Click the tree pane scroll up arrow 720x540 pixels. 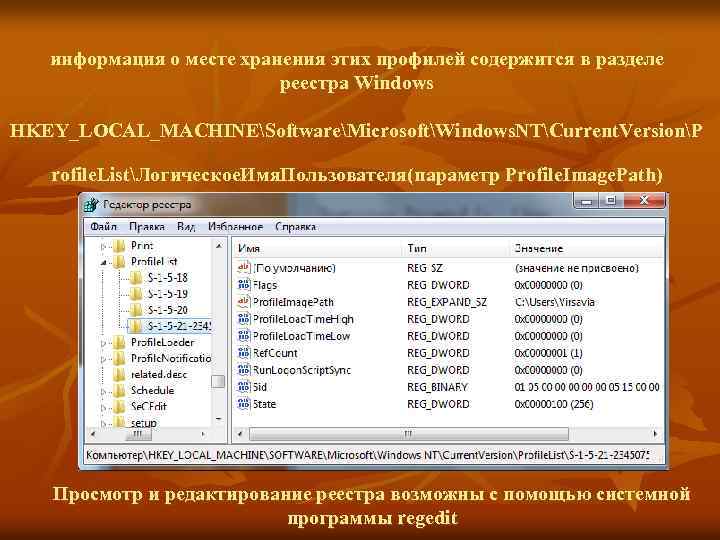point(219,246)
